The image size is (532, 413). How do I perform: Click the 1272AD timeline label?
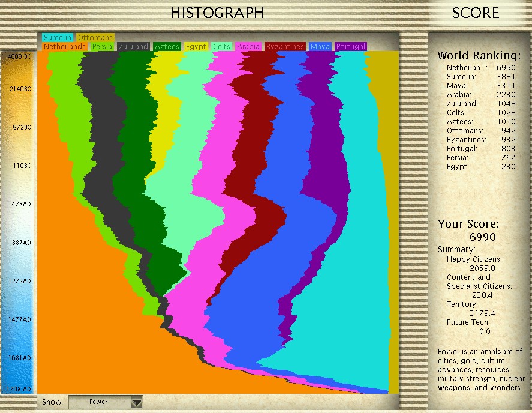(x=20, y=281)
